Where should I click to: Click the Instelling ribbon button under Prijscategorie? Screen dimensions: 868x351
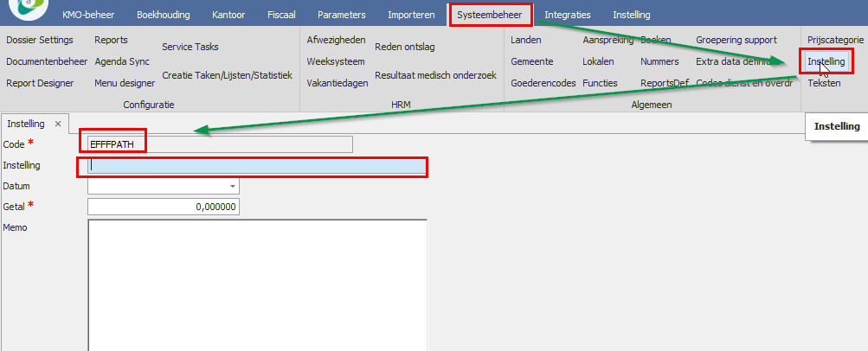coord(826,61)
